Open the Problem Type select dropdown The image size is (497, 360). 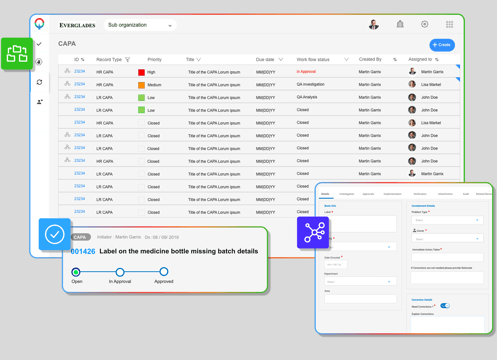pos(447,220)
